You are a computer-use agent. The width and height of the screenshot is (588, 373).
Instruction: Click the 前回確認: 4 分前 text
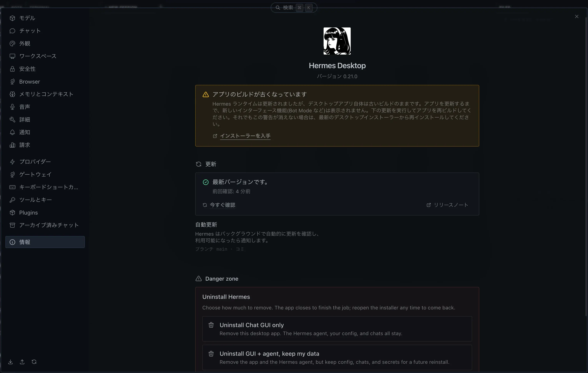231,191
